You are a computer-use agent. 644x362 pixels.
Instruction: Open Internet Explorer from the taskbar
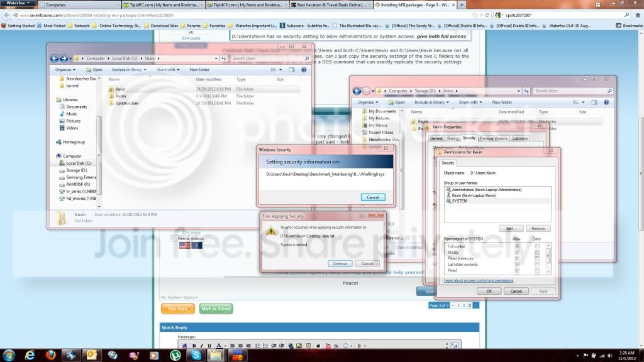[x=30, y=355]
